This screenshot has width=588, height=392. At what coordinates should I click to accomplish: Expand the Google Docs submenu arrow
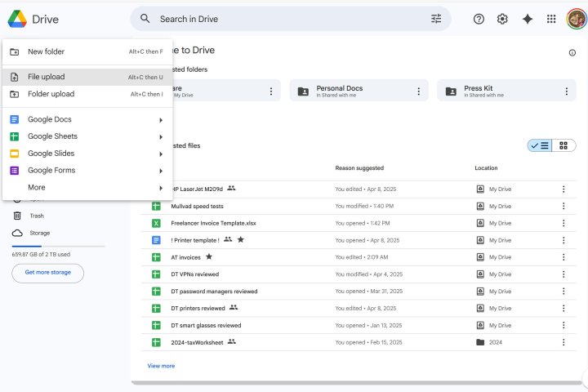(161, 120)
